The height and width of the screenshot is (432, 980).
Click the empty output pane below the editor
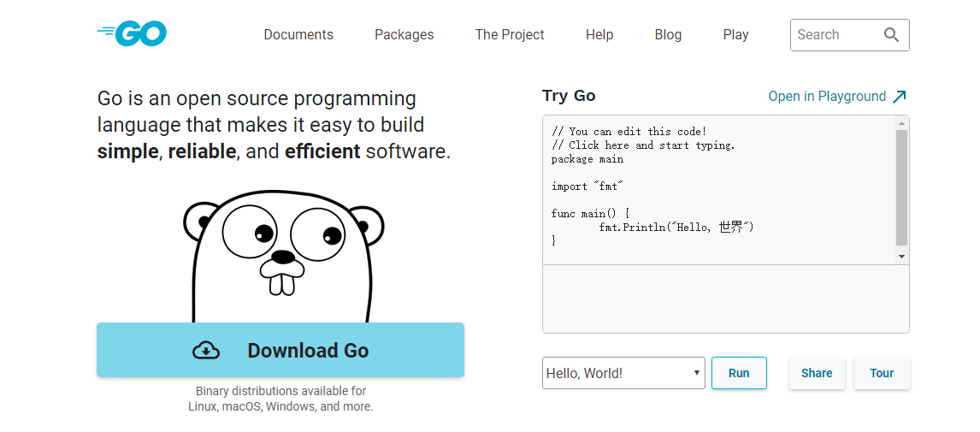click(726, 299)
